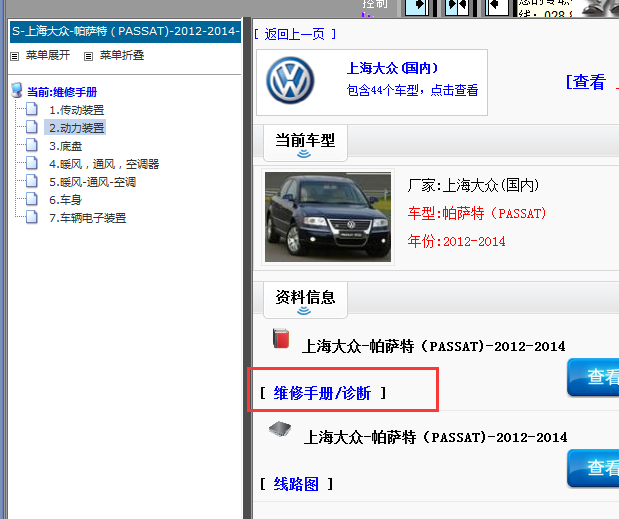
Task: Open 4.暖风，通风，空调器 entry
Action: 104,164
